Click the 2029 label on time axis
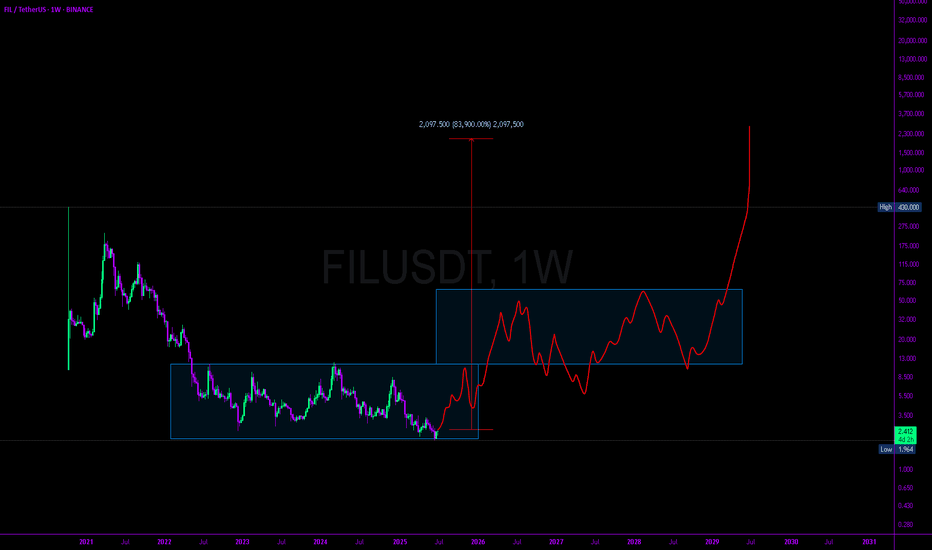This screenshot has height=550, width=932. click(x=712, y=542)
